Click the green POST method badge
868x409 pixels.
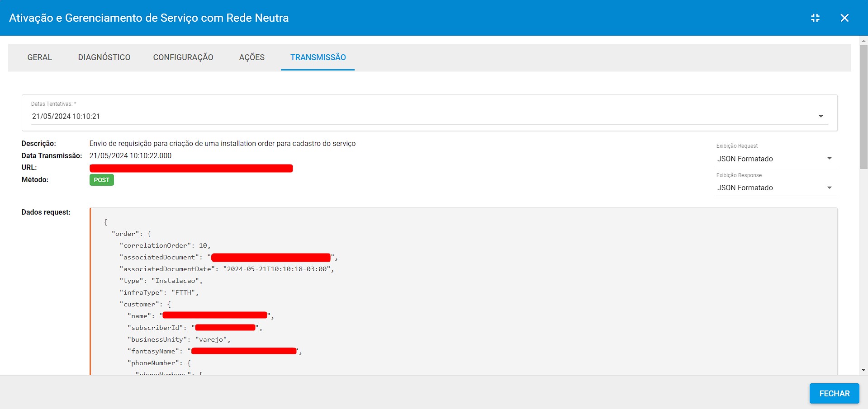(x=102, y=180)
